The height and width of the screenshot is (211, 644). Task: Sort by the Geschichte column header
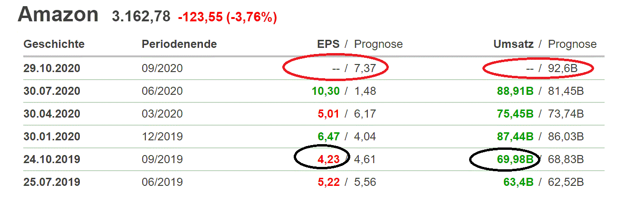point(54,45)
